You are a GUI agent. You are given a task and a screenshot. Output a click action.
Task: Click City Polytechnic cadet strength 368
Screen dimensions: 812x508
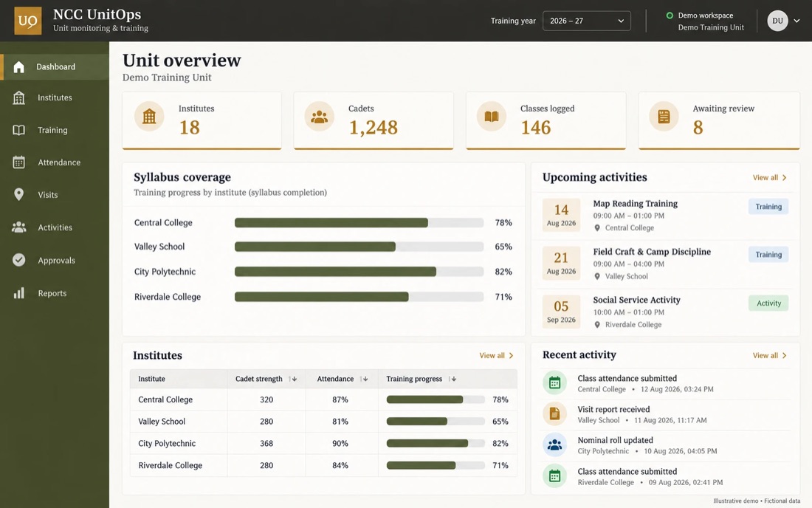[x=266, y=444]
